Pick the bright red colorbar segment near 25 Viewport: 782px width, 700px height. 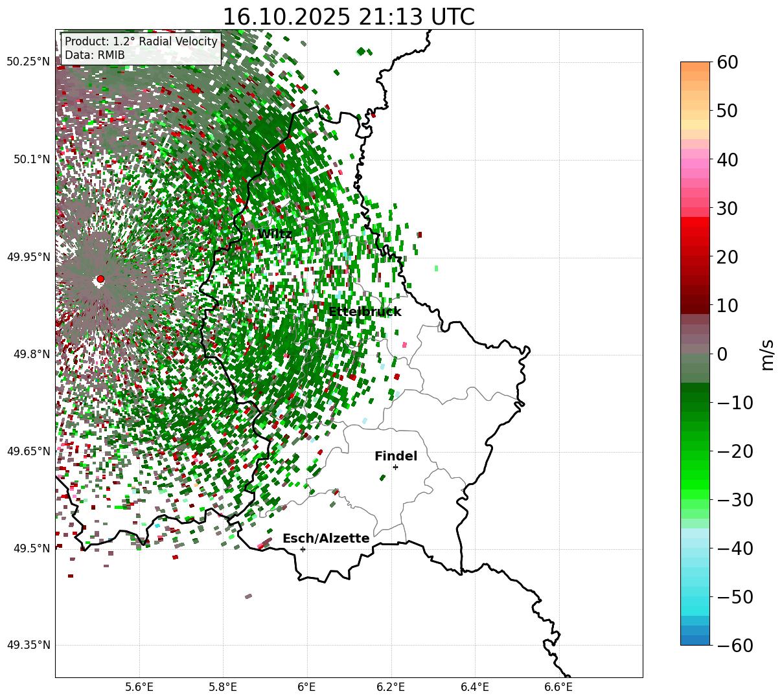695,223
